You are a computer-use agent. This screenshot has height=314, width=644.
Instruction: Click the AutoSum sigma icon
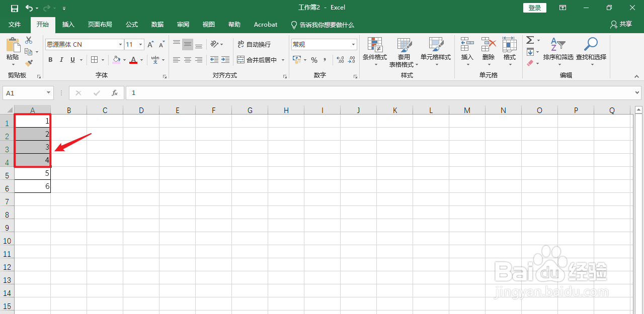(x=530, y=40)
